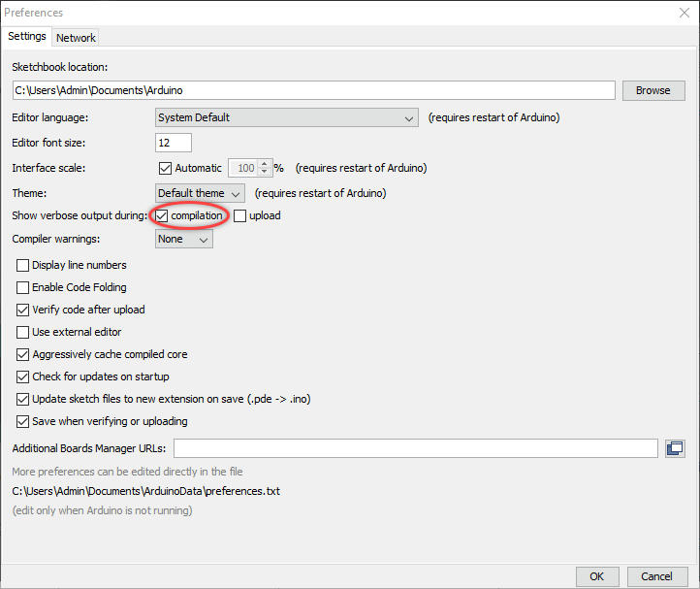The height and width of the screenshot is (589, 700).
Task: Toggle Save when verifying or uploading
Action: (22, 421)
